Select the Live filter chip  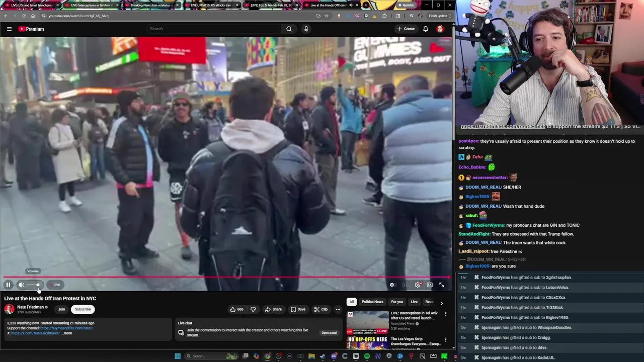coord(414,302)
